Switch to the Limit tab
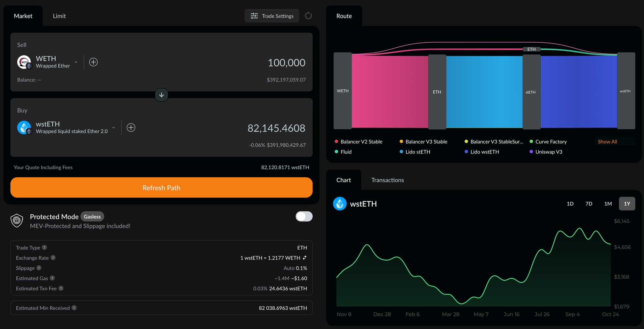The image size is (644, 329). click(x=59, y=16)
